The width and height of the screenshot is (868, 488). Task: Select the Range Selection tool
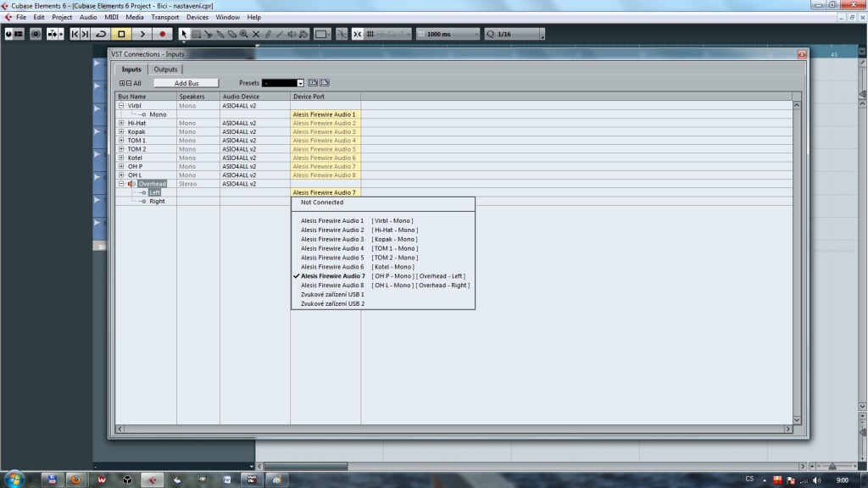[196, 34]
